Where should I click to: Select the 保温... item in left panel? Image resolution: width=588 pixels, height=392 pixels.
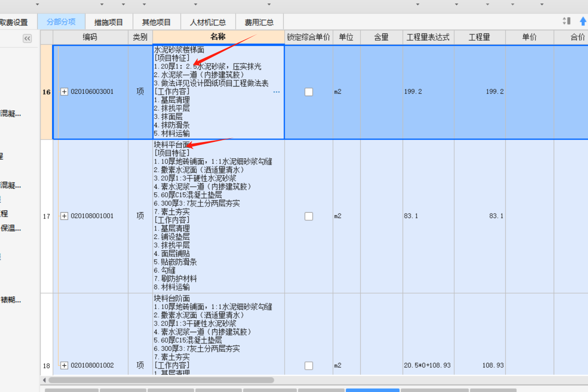click(x=11, y=229)
